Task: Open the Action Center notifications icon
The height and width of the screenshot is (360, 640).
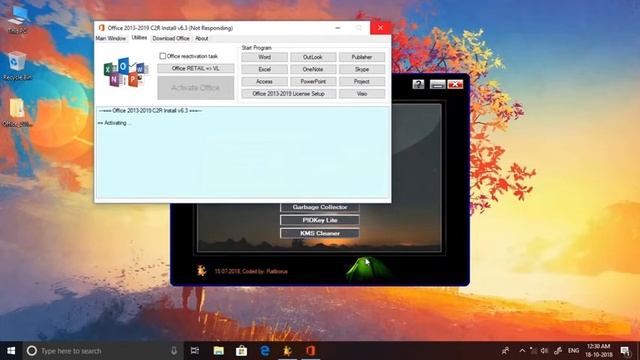Action: [625, 351]
